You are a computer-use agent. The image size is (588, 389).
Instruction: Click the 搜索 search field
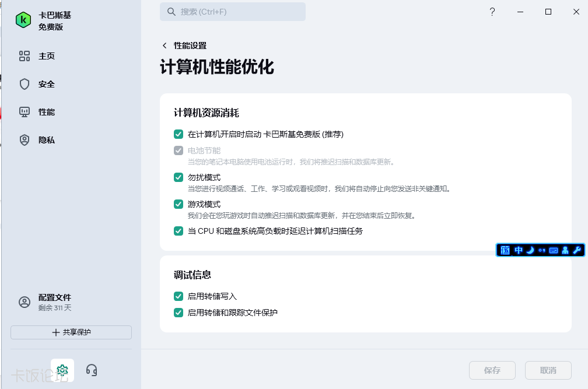(x=233, y=12)
